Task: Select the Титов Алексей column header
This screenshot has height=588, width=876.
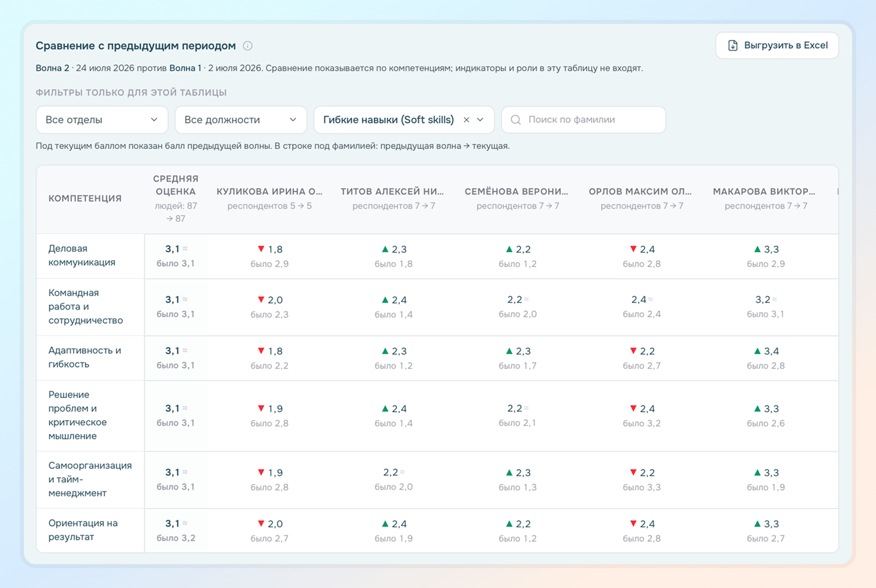Action: [x=392, y=192]
